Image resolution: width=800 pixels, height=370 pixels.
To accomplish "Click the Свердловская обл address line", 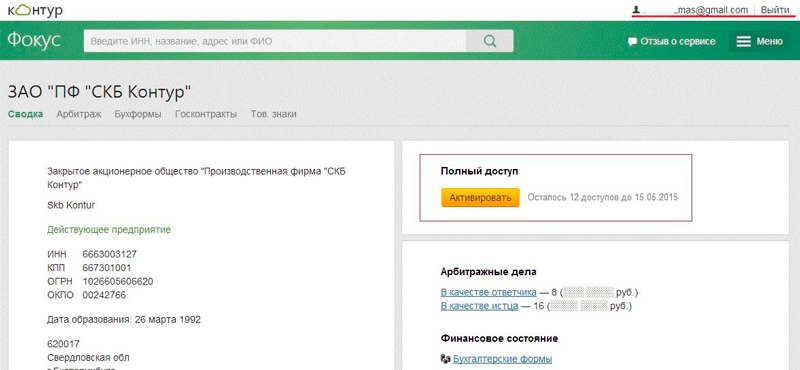I will tap(88, 357).
